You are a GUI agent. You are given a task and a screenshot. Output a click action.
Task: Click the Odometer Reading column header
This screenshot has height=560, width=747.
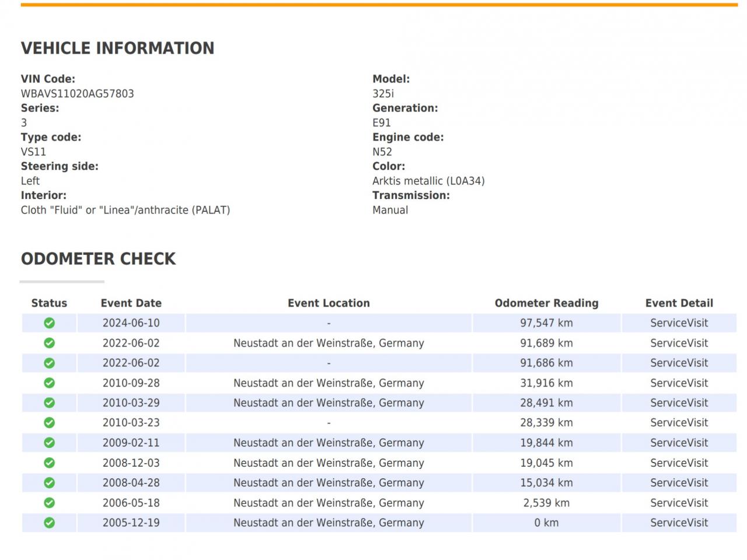tap(547, 303)
